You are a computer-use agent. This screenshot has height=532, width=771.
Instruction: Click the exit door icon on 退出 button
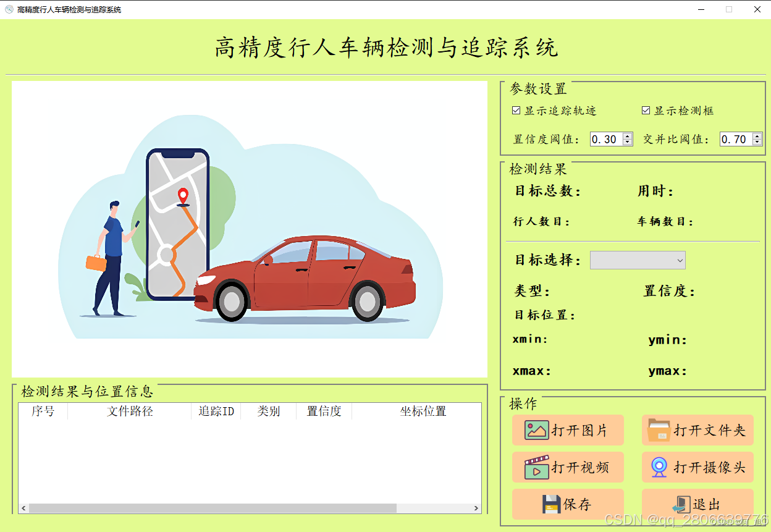[x=681, y=504]
